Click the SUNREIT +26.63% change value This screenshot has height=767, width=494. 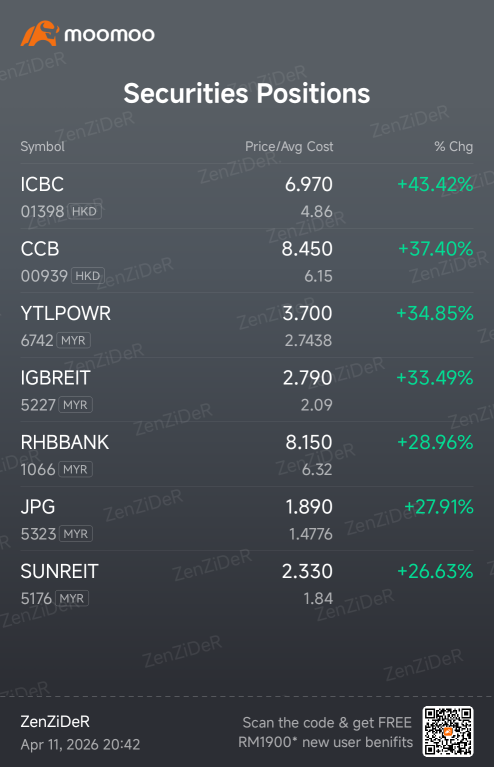pos(435,571)
